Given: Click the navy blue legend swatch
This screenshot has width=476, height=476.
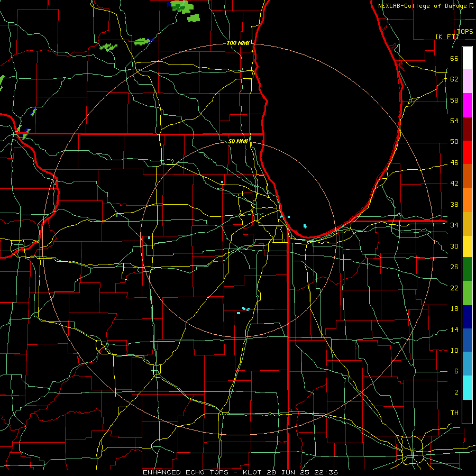Looking at the screenshot, I should pos(467,317).
